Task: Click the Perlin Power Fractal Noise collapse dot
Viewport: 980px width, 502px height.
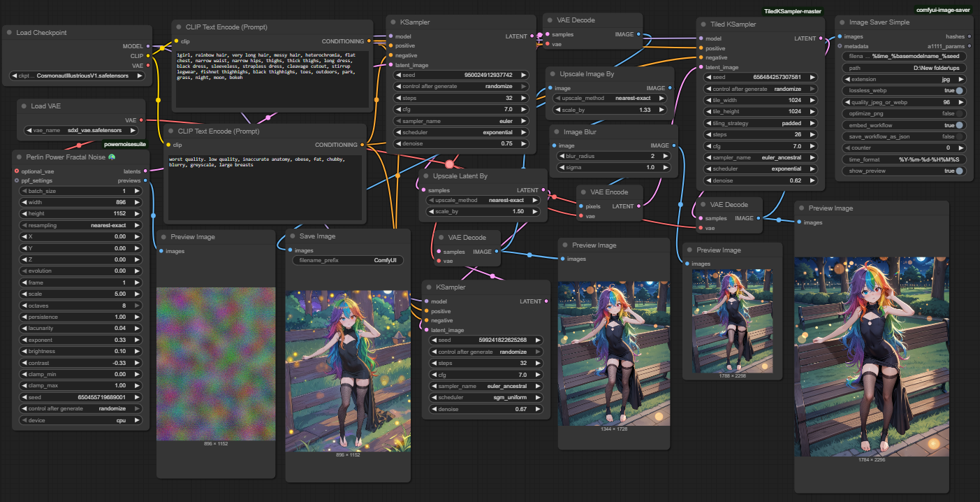Action: pos(20,157)
